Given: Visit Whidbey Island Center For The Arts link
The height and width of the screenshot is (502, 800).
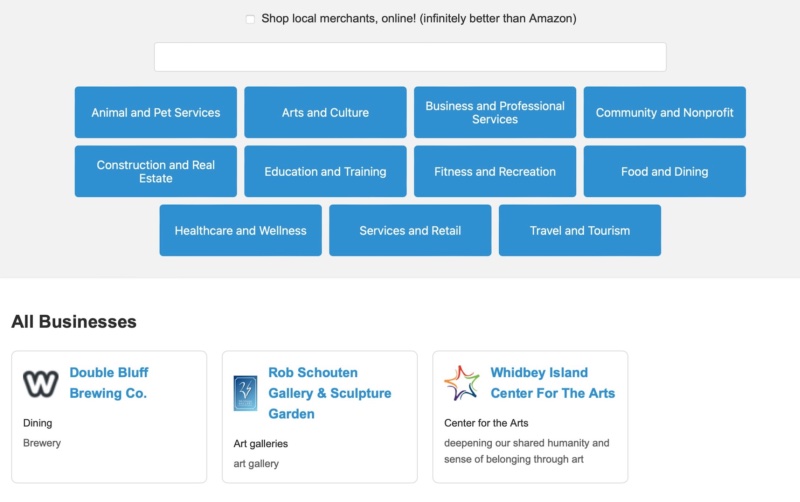Looking at the screenshot, I should click(552, 383).
